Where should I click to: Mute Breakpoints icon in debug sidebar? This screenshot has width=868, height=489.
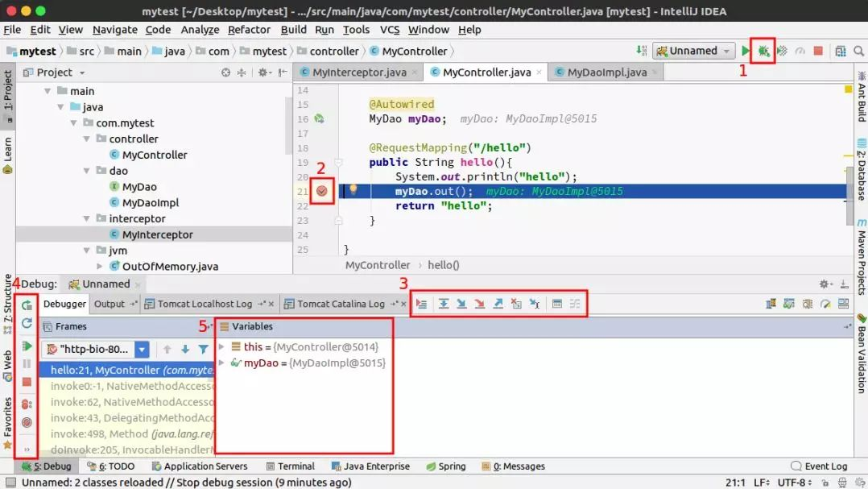point(27,423)
